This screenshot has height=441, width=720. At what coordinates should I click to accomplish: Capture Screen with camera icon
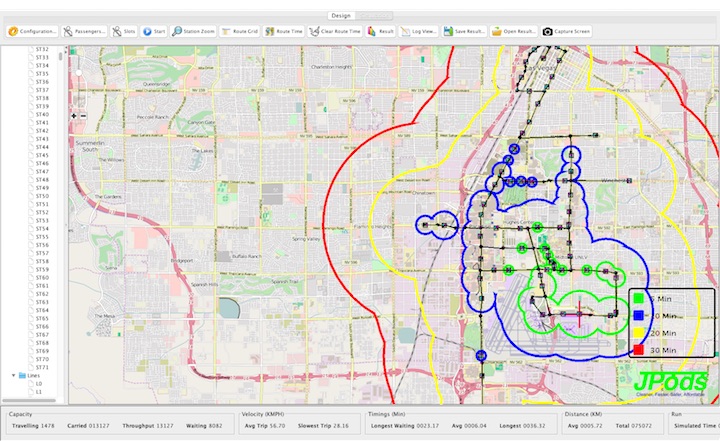[567, 31]
